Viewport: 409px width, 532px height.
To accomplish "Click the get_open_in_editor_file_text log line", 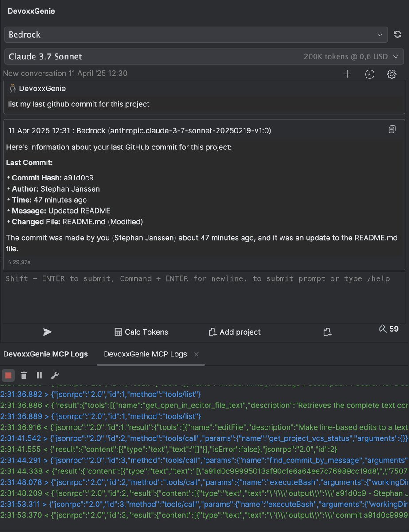I will point(204,405).
